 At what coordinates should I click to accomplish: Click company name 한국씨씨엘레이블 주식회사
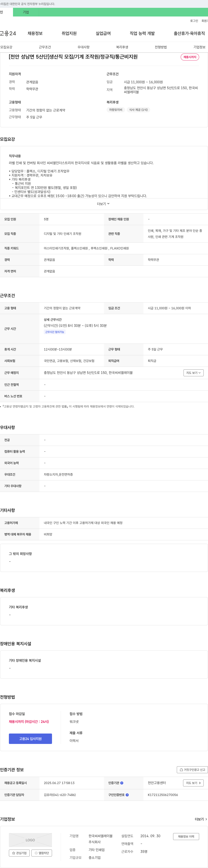click(101, 839)
